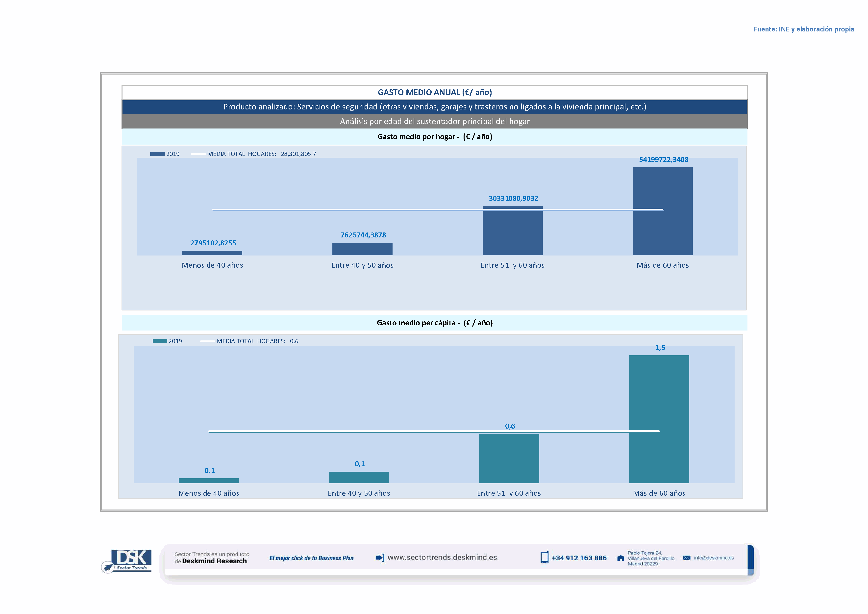Click the 'Gasto medio per cápita' heading
This screenshot has width=868, height=614.
(x=434, y=323)
